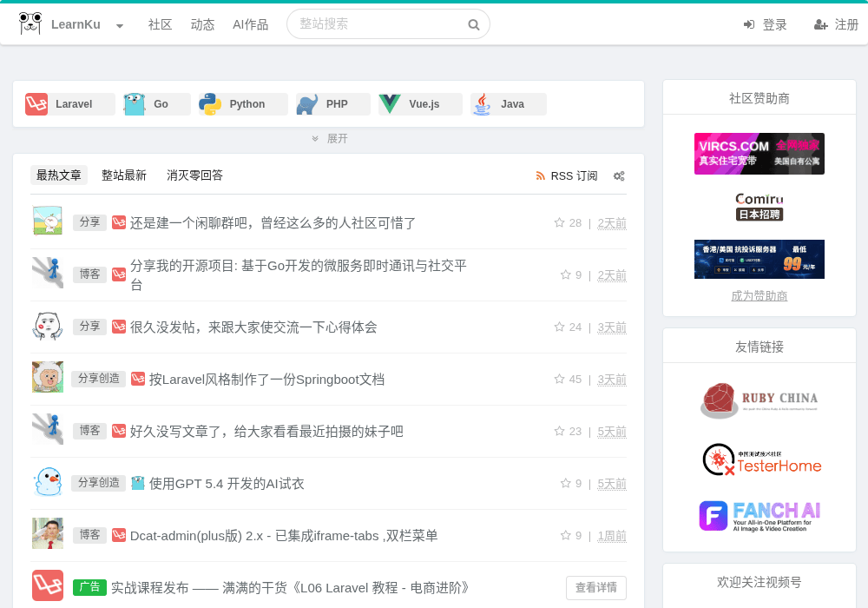Open post 还是建一个闲聊群吧

[x=273, y=223]
